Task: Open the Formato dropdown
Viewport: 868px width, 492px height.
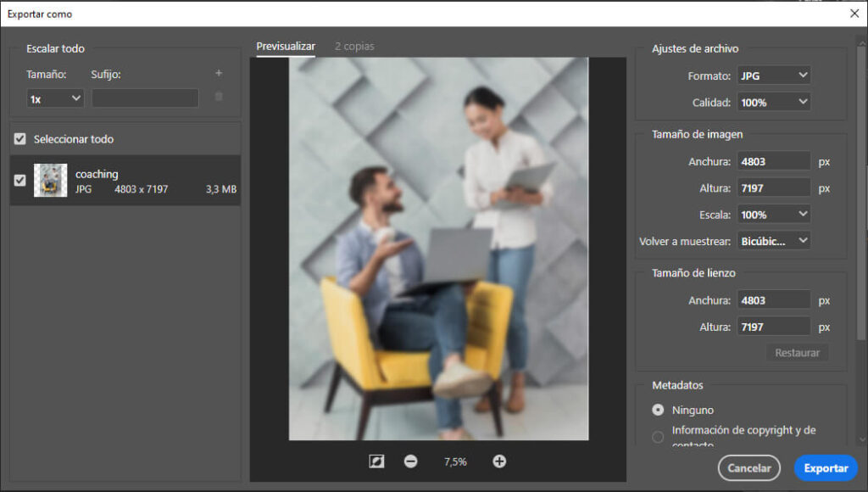Action: [x=773, y=75]
